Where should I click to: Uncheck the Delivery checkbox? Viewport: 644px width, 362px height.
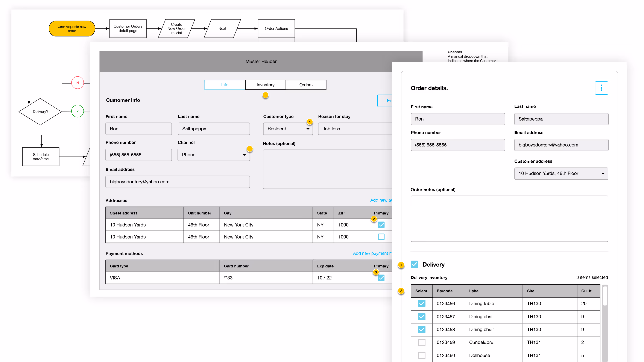tap(414, 264)
